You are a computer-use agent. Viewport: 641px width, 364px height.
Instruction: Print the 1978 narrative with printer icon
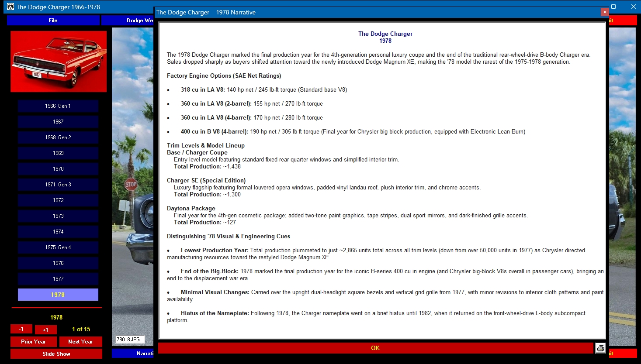tap(600, 348)
